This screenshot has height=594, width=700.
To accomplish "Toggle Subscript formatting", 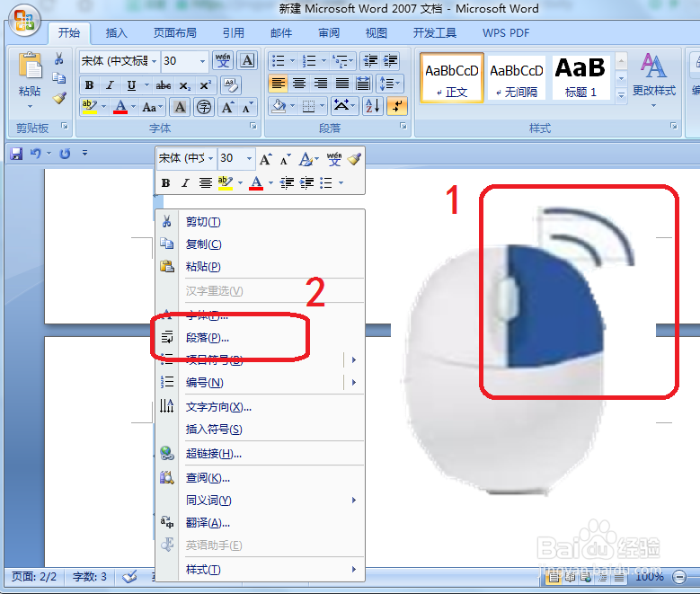I will click(x=184, y=84).
